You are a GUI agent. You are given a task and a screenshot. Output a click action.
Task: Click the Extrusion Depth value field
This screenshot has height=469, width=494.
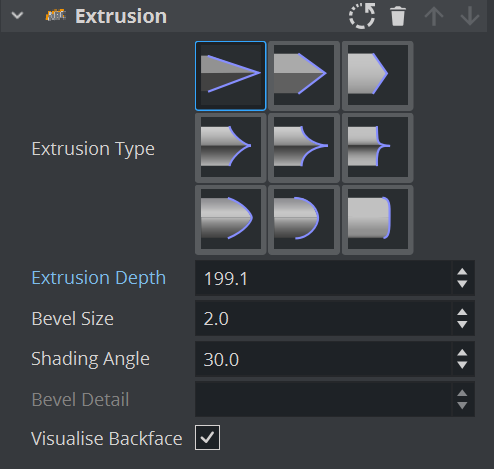[x=323, y=278]
